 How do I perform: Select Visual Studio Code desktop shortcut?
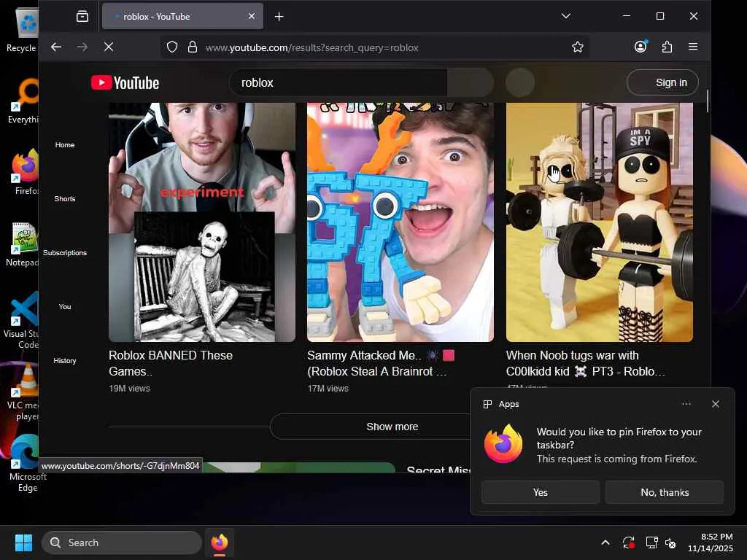click(x=22, y=320)
